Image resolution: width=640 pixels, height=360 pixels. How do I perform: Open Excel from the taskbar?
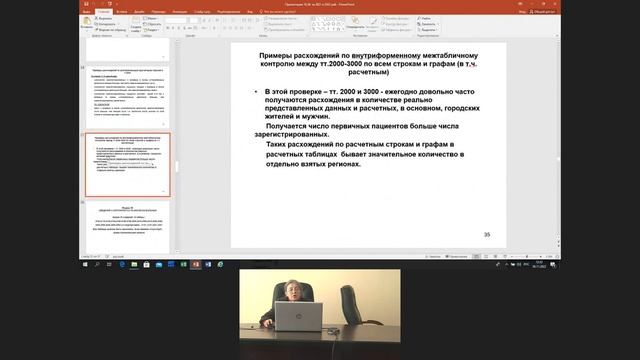click(183, 264)
